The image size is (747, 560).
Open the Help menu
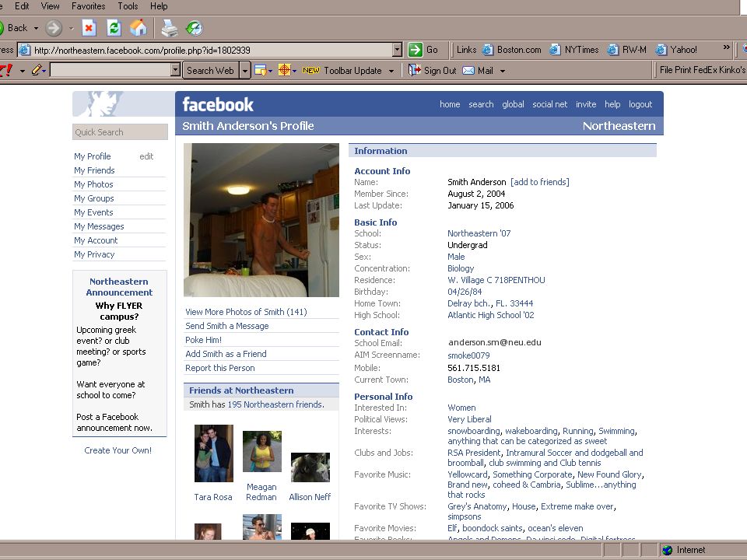point(159,6)
